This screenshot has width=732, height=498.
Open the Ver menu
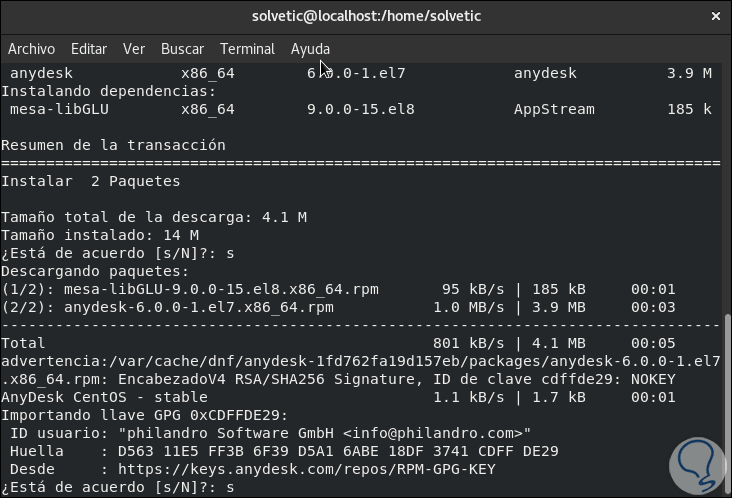(x=134, y=49)
